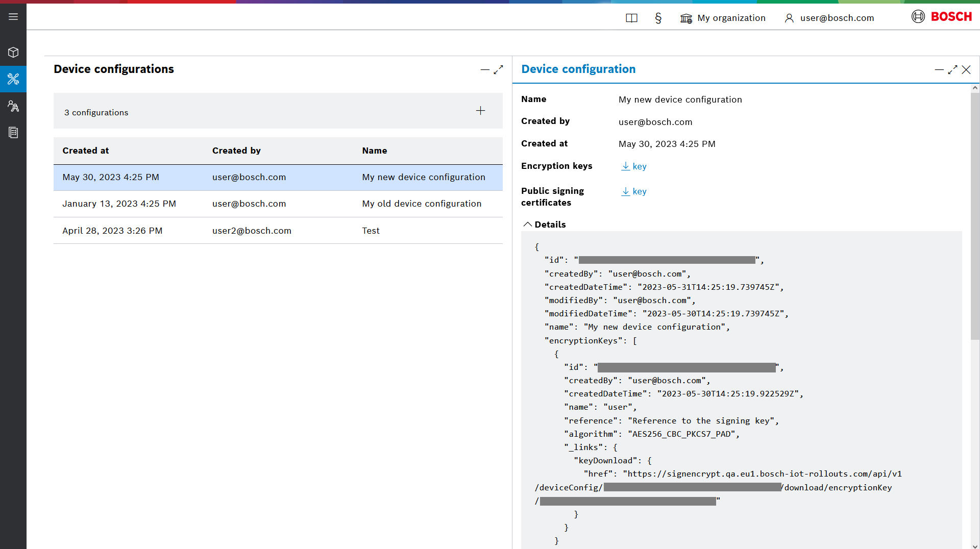Viewport: 980px width, 549px height.
Task: Add a new configuration with plus icon
Action: (x=480, y=111)
